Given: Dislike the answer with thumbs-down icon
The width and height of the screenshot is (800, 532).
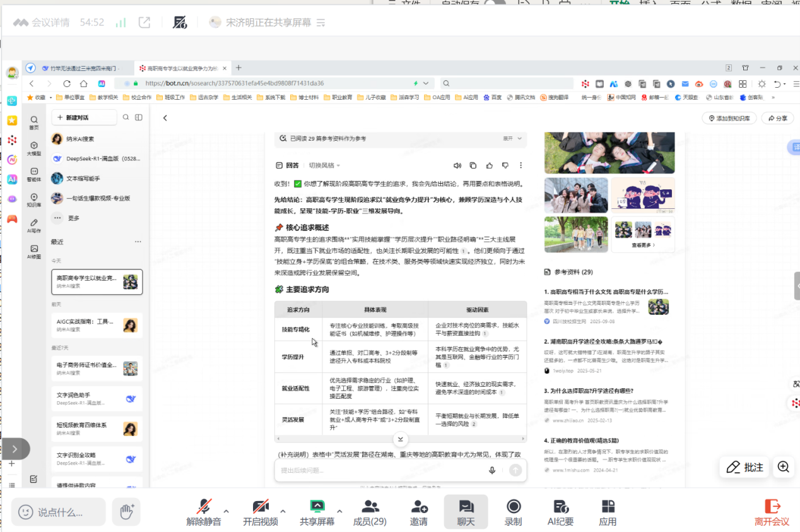Looking at the screenshot, I should [x=505, y=165].
